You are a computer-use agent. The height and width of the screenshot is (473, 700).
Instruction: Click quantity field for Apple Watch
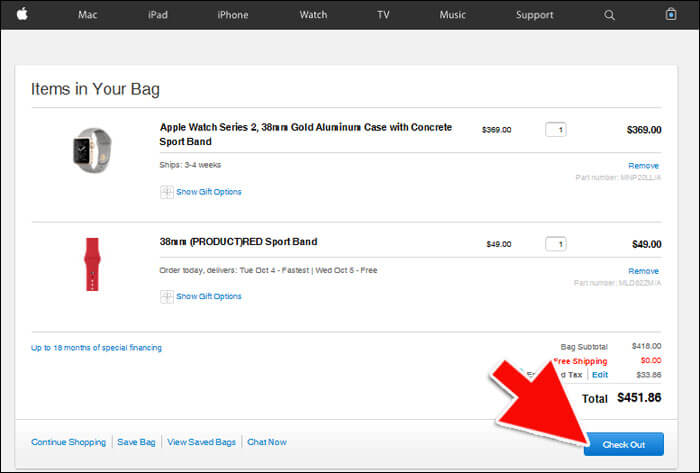tap(556, 130)
